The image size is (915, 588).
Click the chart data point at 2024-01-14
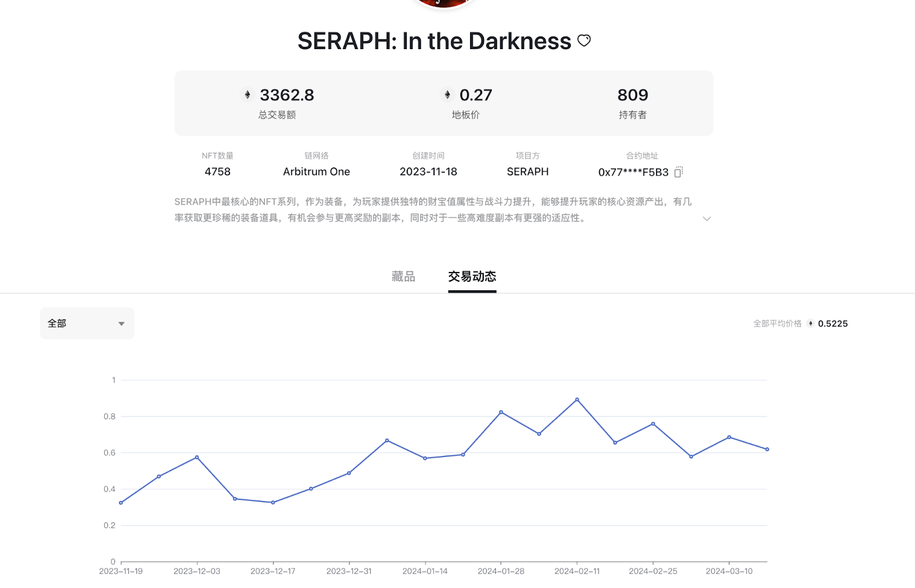425,458
